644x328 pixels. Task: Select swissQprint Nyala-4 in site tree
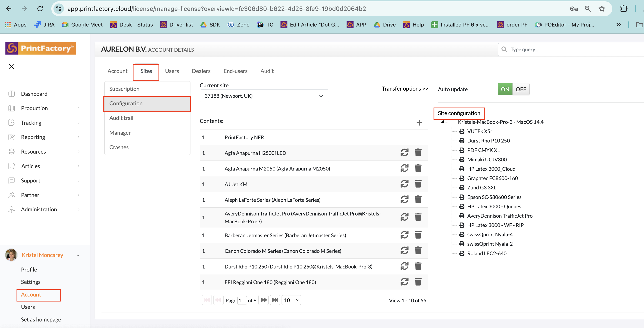pos(490,234)
